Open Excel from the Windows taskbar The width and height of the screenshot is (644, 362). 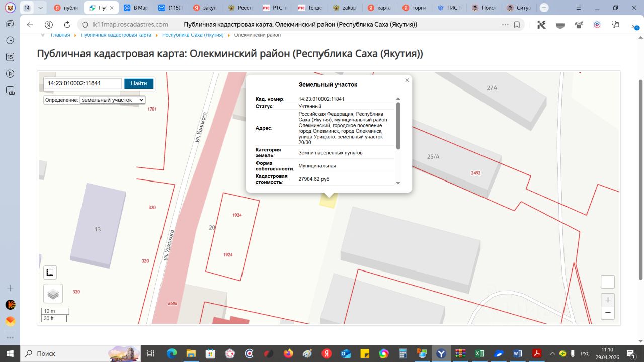(x=479, y=353)
